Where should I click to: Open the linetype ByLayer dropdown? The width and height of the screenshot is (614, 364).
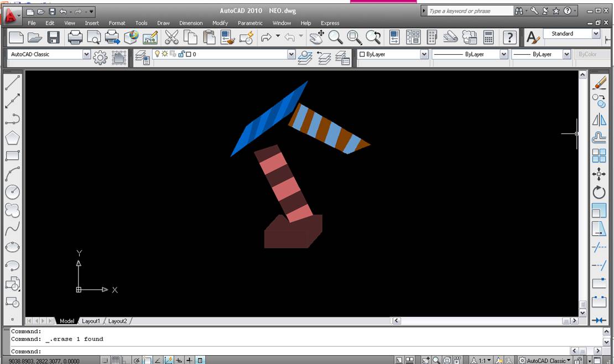pyautogui.click(x=504, y=54)
